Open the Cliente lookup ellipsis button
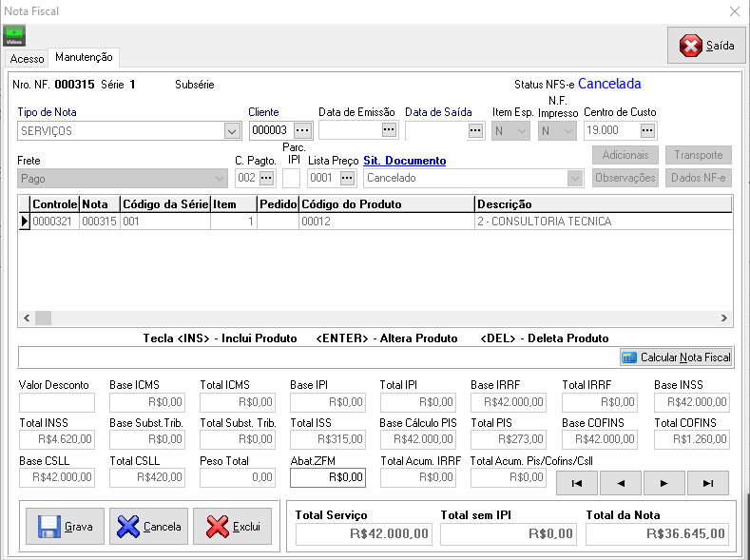 (302, 130)
